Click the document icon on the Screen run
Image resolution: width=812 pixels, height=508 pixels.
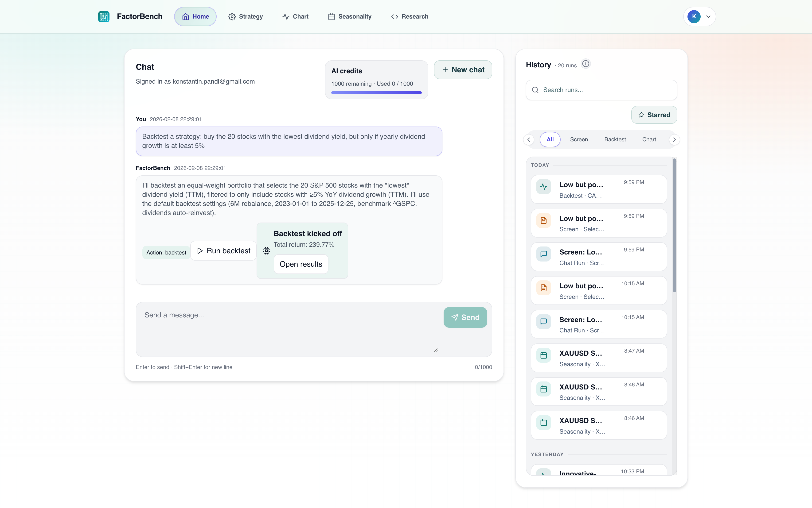(544, 220)
